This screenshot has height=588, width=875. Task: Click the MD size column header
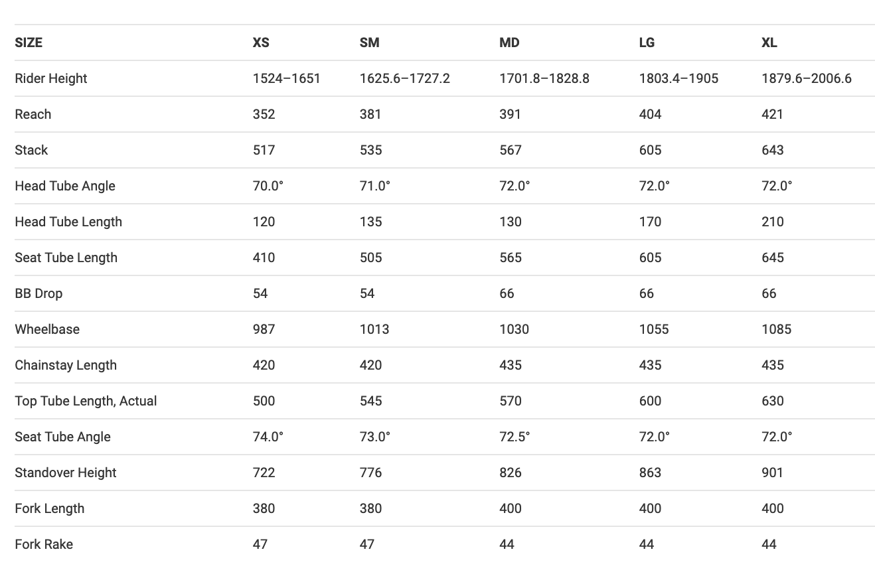pyautogui.click(x=509, y=42)
